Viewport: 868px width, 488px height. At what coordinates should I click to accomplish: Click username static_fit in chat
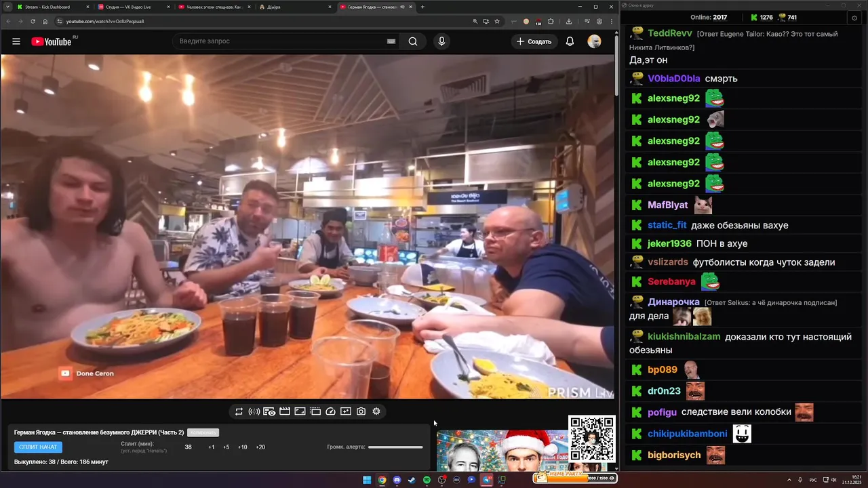click(667, 225)
